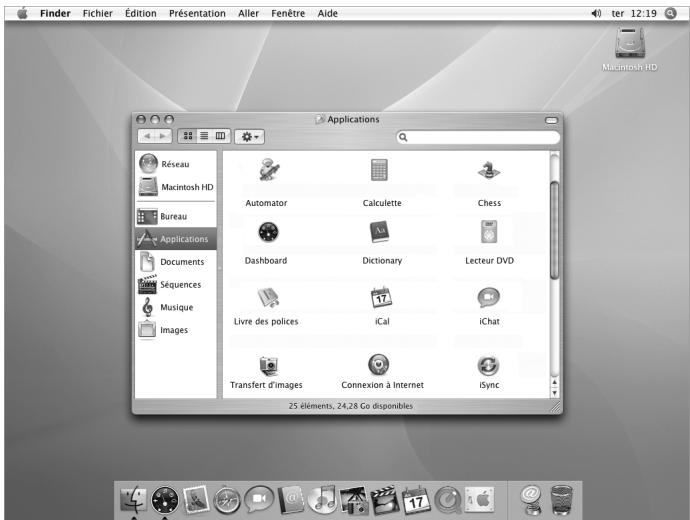Launch Mail stamp icon in the Dock
690x520 pixels.
click(x=196, y=499)
